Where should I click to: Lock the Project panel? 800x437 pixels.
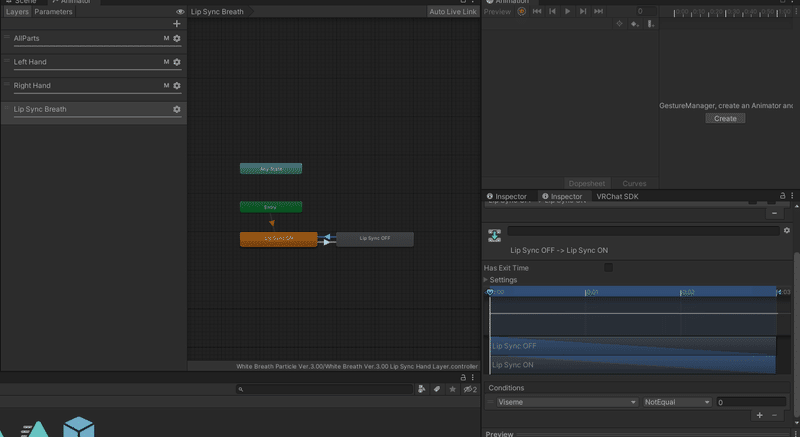click(x=463, y=377)
